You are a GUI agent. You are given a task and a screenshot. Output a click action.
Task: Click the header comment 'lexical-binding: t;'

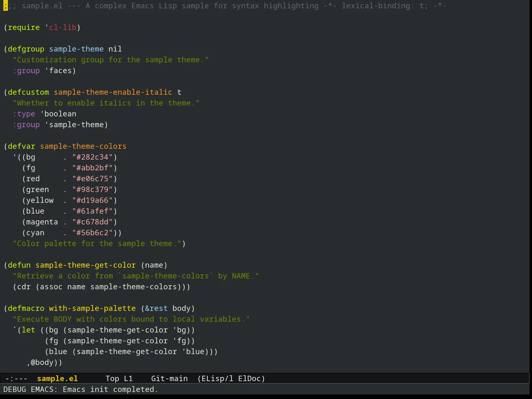pos(385,6)
